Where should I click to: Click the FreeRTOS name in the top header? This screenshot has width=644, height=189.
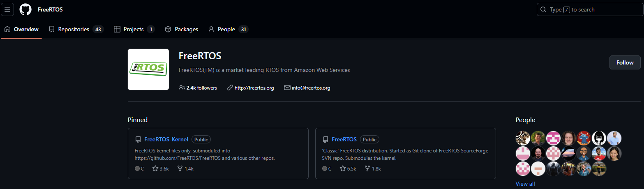[x=50, y=9]
